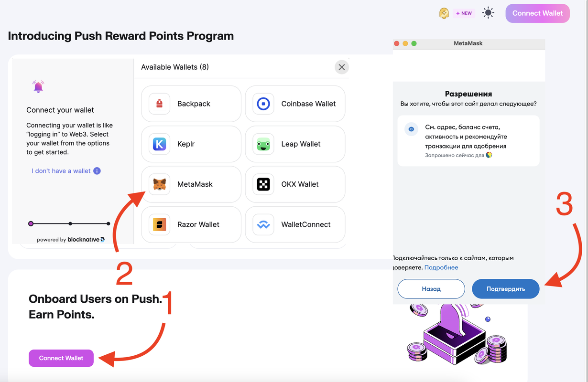Click the top-right Connect Wallet button
The width and height of the screenshot is (588, 382).
click(538, 13)
